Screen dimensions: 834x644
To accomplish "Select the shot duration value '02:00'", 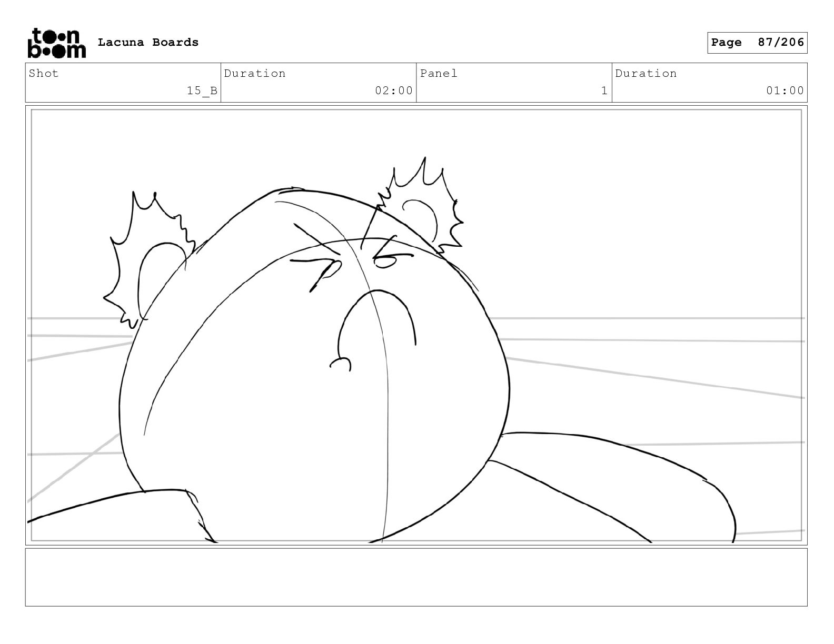I will point(394,90).
